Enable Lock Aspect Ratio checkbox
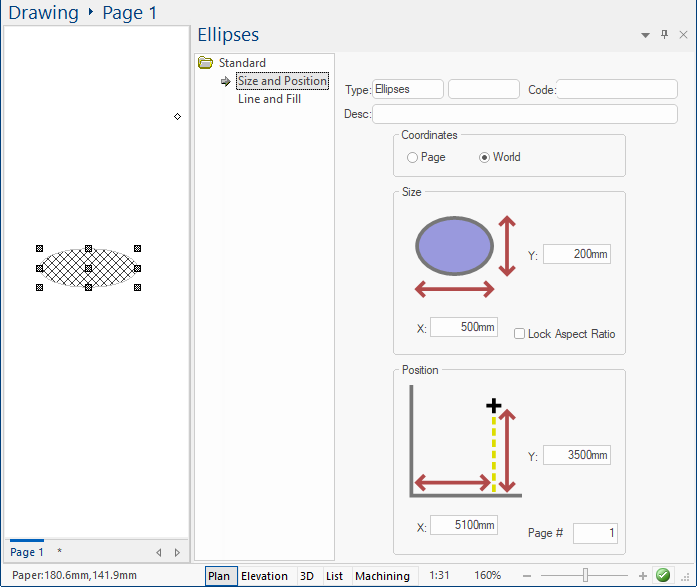 519,334
